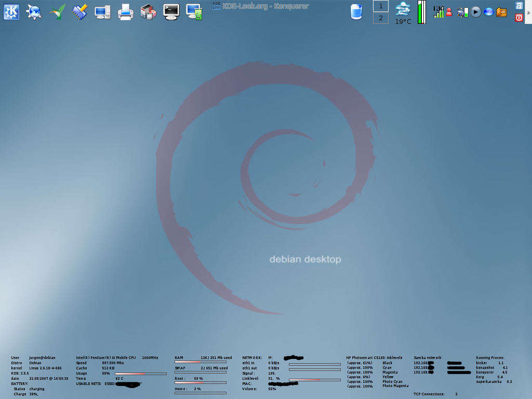Click the green system load monitor bars
This screenshot has height=399, width=532.
tap(422, 12)
